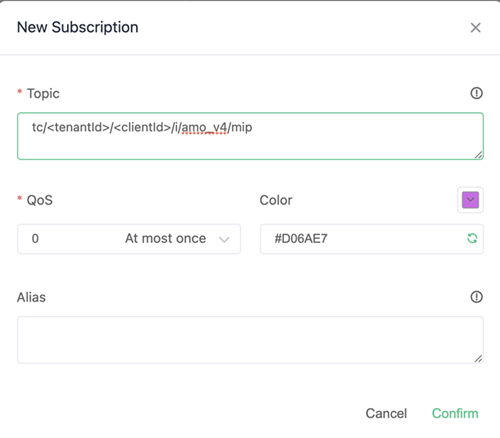Click the #D06AE7 color hex field

[x=372, y=239]
